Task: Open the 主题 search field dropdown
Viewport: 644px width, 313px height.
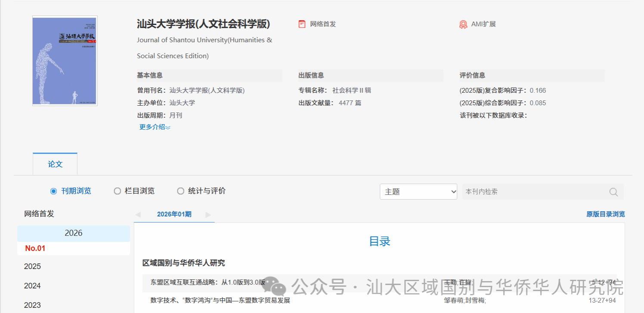Action: coord(418,192)
